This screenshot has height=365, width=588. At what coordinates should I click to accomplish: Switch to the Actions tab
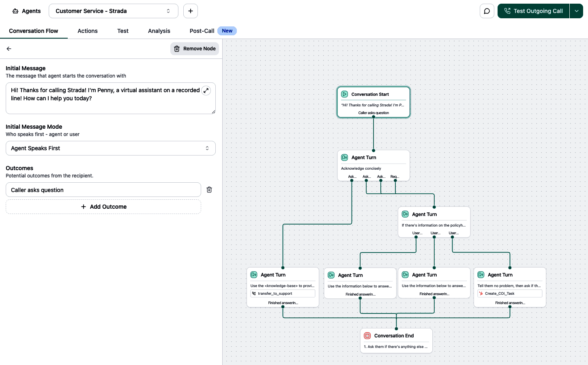tap(88, 31)
